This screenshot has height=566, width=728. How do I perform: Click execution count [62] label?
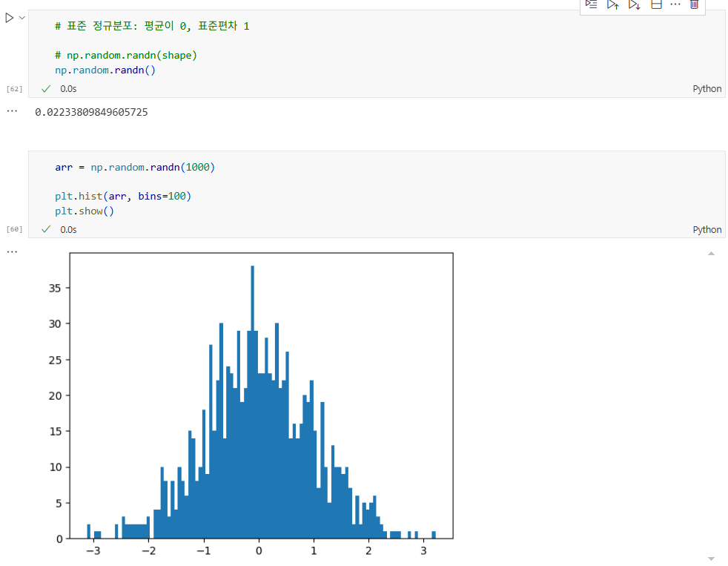tap(14, 89)
